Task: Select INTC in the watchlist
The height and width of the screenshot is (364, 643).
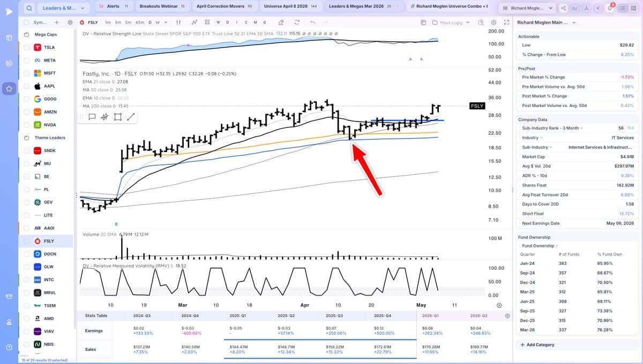Action: (x=48, y=279)
